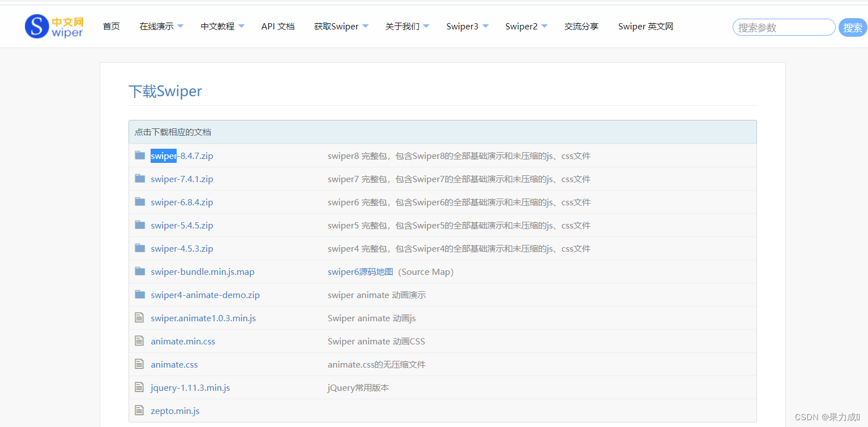This screenshot has width=868, height=427.
Task: Expand the 在线演示 dropdown menu
Action: (x=161, y=26)
